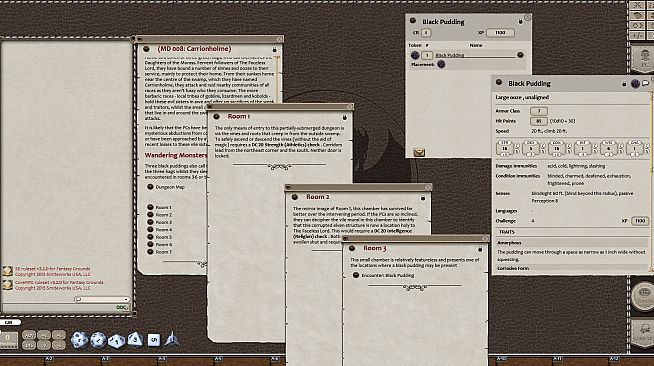The image size is (654, 366).
Task: Open NPC link at end of encounter row
Action: pos(520,55)
